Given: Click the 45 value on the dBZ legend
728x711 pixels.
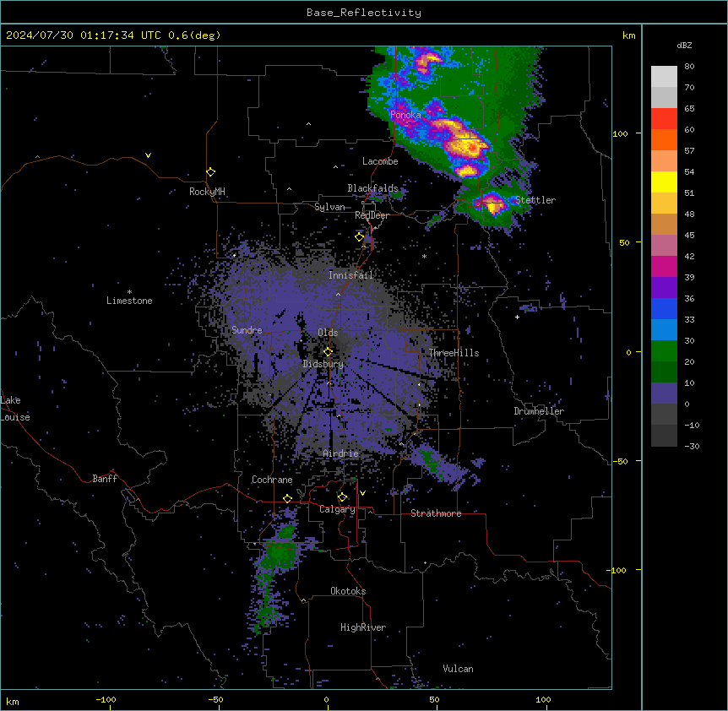Looking at the screenshot, I should click(x=689, y=236).
